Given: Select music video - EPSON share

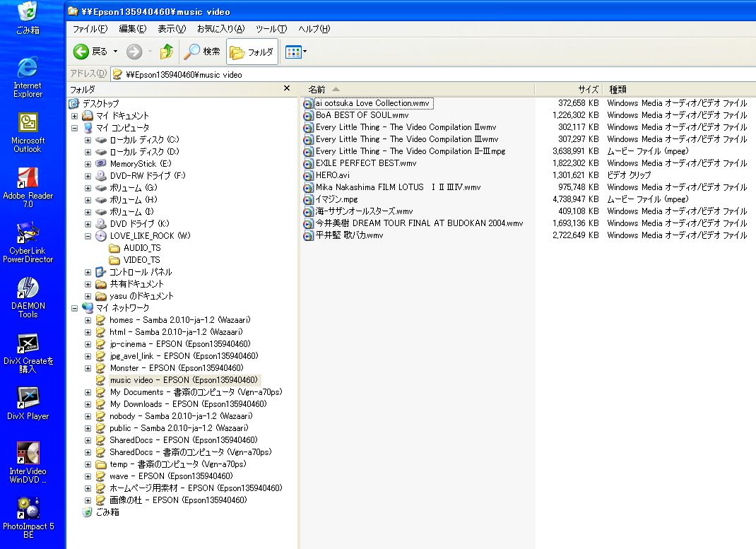Looking at the screenshot, I should (184, 380).
